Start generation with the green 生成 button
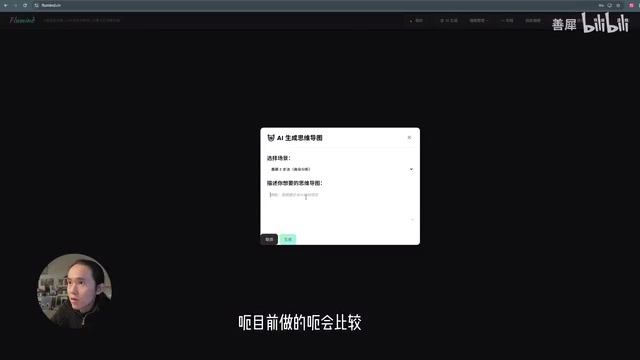Viewport: 640px width, 360px height. [x=288, y=239]
